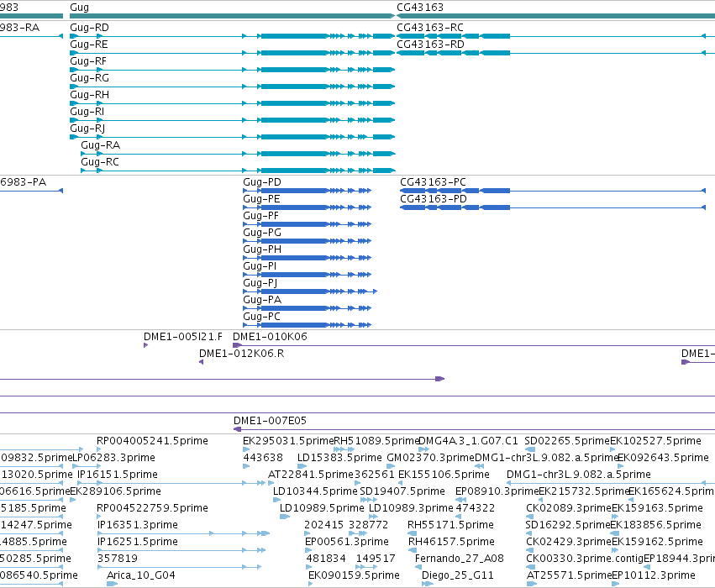Select the Gug-RA transcript label

[x=100, y=145]
